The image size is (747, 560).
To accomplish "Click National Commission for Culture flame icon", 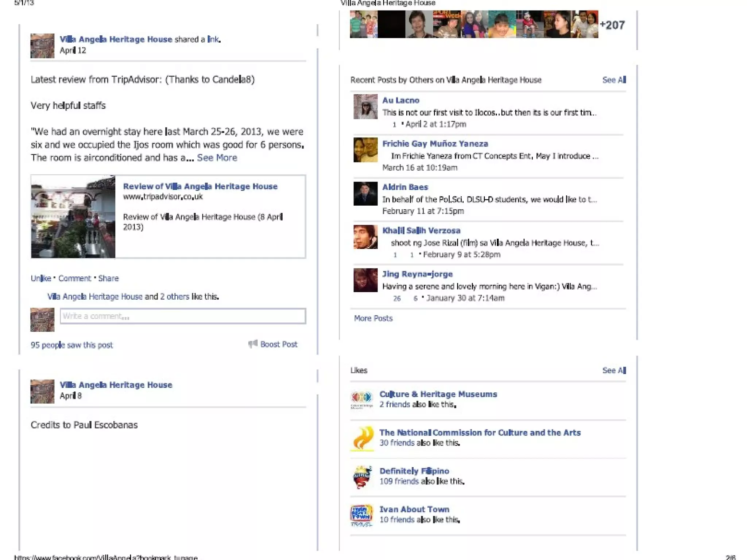I will (362, 438).
